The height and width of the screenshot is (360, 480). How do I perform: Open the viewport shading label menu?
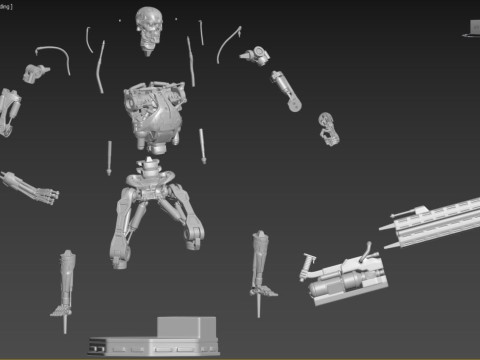click(6, 6)
